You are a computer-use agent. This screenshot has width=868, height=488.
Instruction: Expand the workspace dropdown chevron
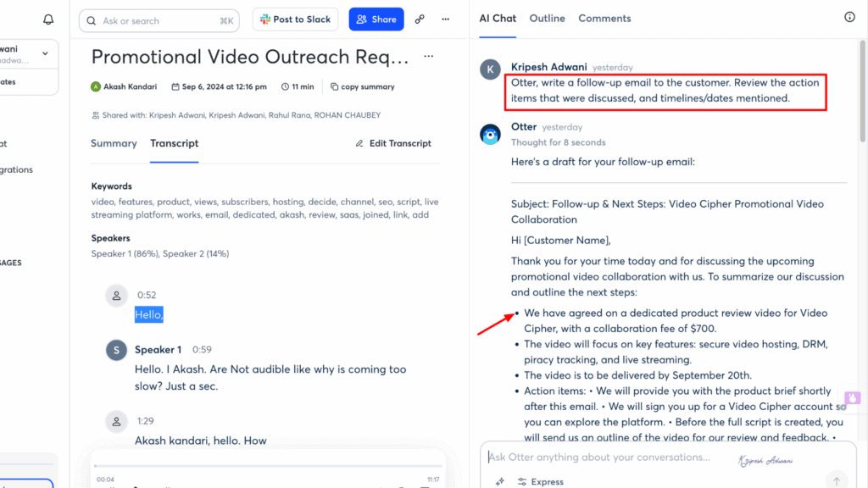[46, 53]
